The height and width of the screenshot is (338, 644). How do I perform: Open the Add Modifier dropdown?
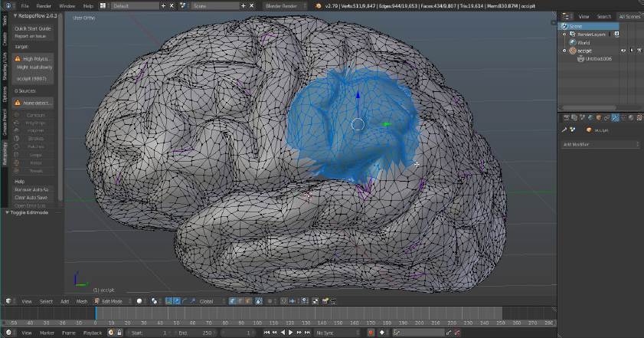pyautogui.click(x=600, y=143)
